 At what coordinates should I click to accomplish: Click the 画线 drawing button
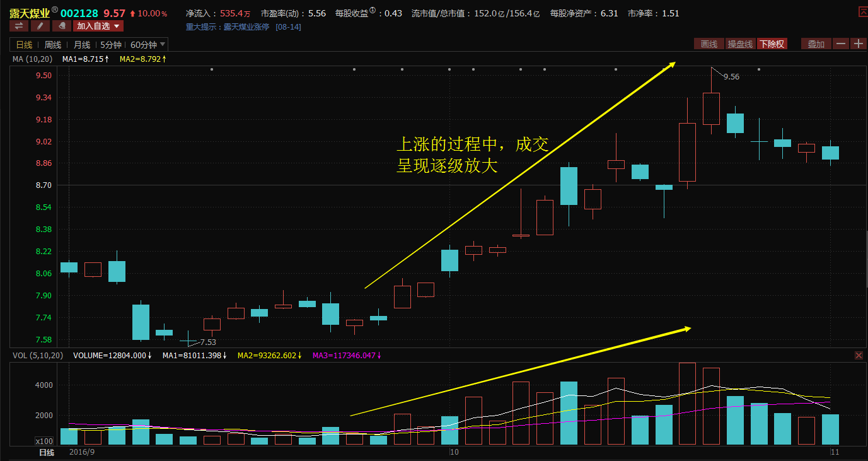coord(709,44)
